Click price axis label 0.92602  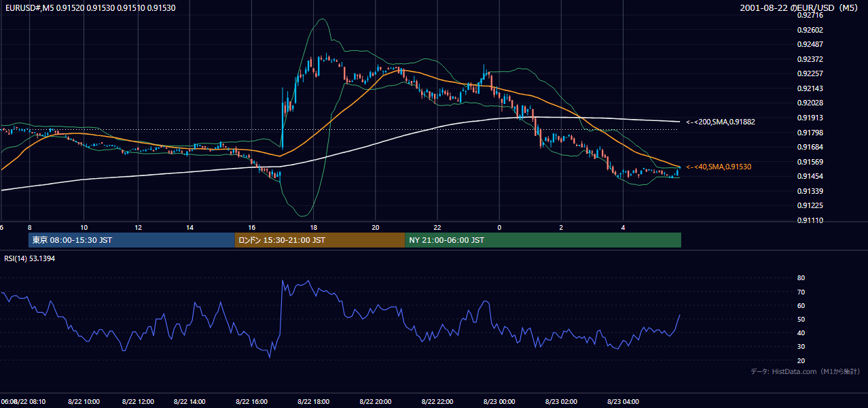810,30
